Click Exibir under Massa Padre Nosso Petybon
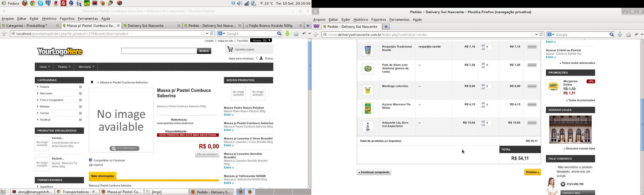The width and height of the screenshot is (644, 195). [229, 115]
